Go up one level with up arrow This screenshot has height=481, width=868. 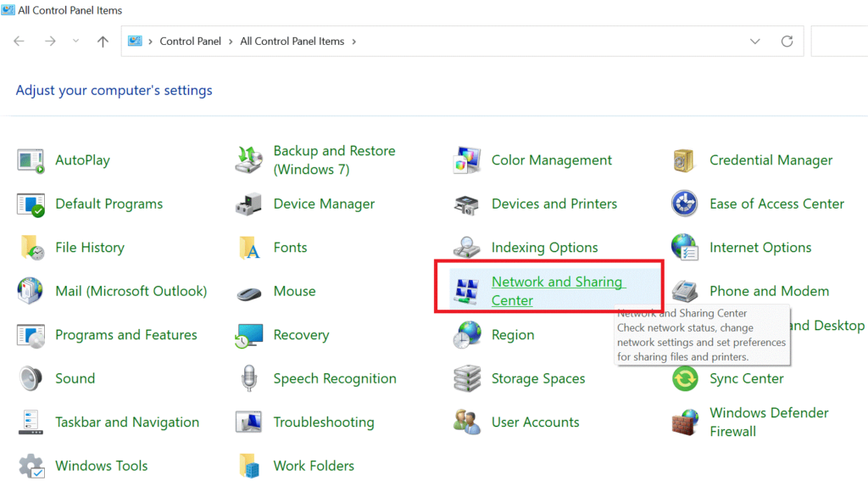(x=103, y=41)
